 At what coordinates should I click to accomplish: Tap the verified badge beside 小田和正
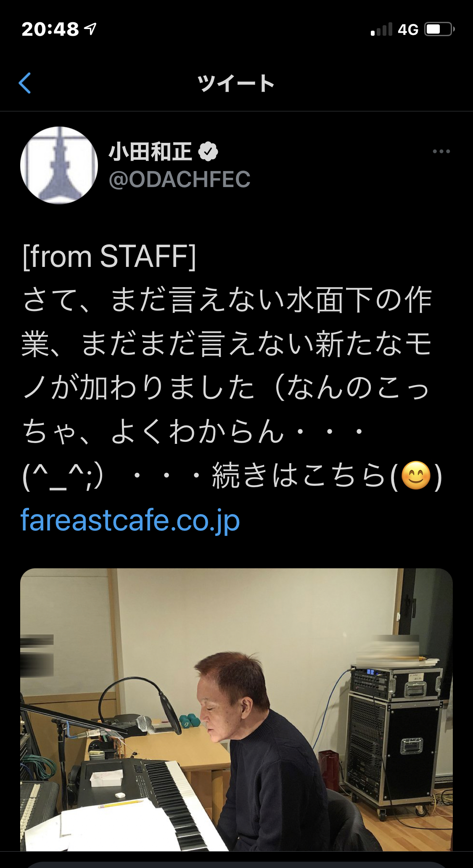208,152
